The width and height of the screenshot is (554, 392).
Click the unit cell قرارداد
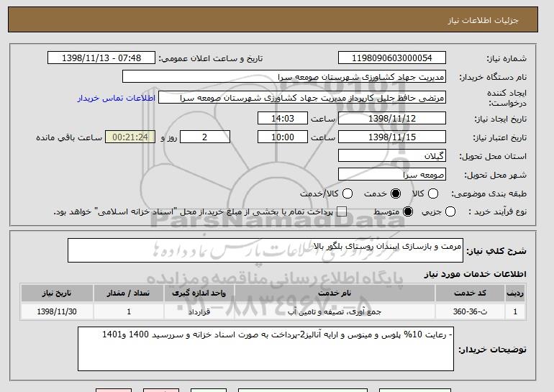(x=199, y=311)
